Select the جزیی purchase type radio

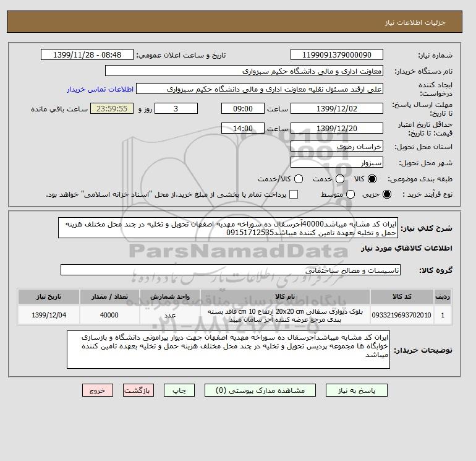click(x=387, y=194)
